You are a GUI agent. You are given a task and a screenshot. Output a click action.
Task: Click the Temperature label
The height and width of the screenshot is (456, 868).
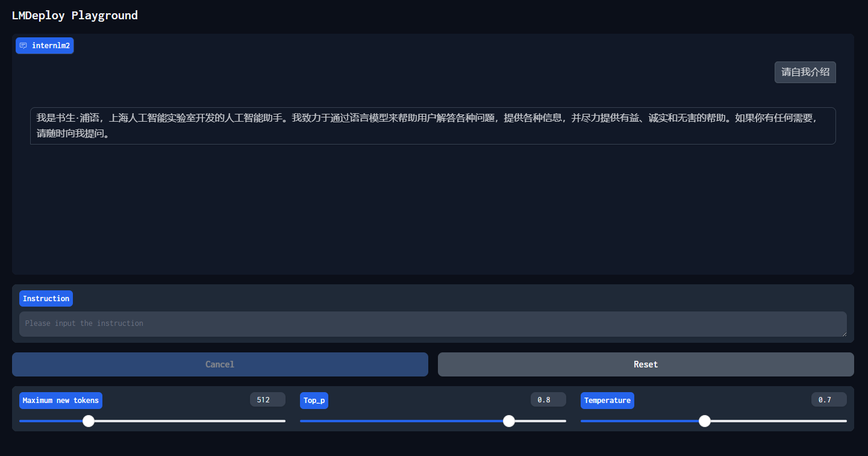(607, 401)
